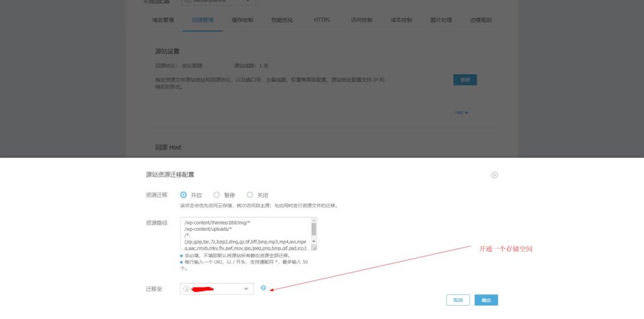644x319 pixels.
Task: Open the 性能优化 tab
Action: [282, 20]
